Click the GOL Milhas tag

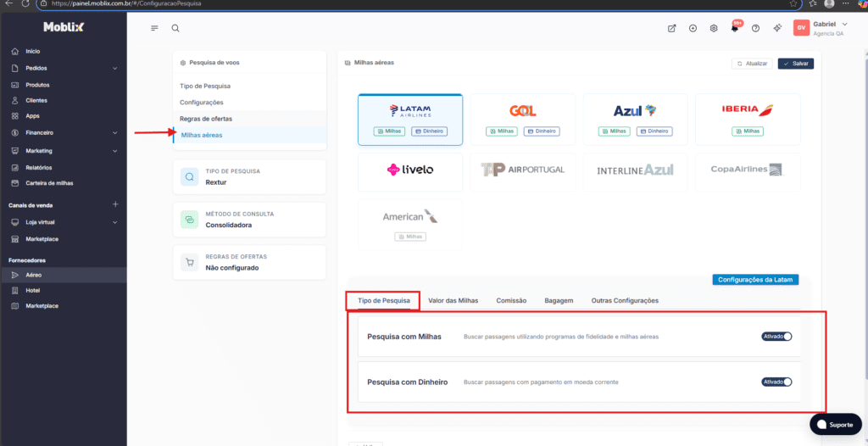[x=502, y=131]
